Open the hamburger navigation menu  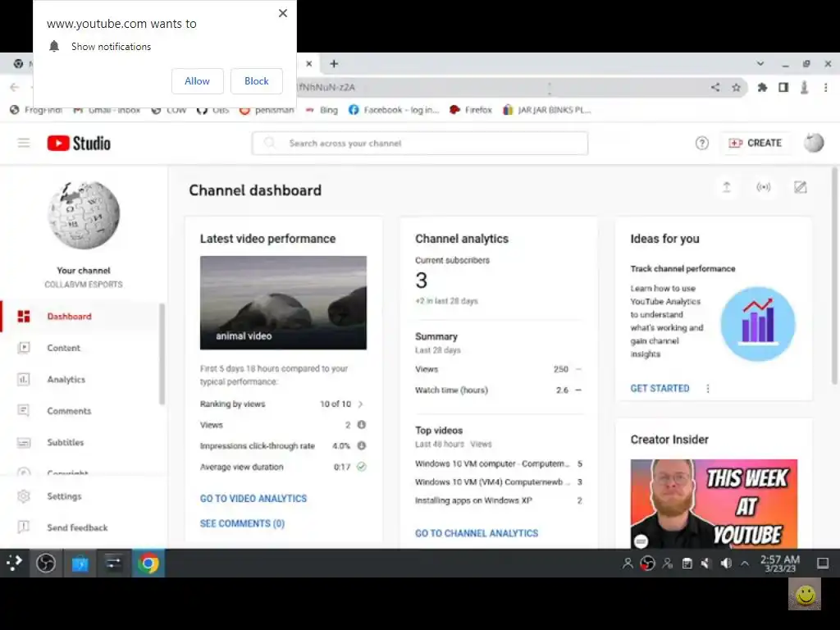[x=24, y=143]
